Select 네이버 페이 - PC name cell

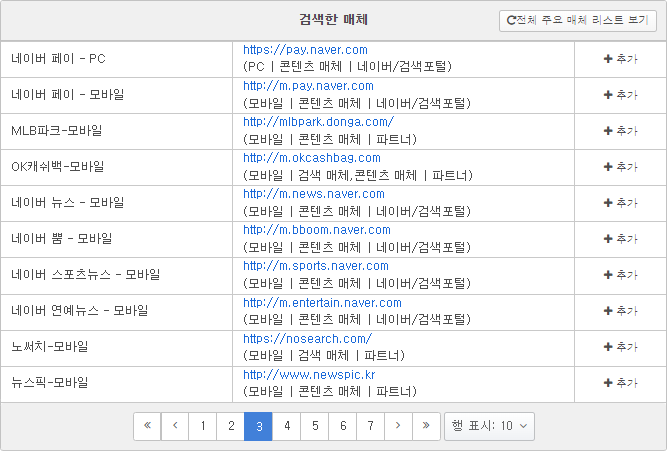[x=117, y=59]
